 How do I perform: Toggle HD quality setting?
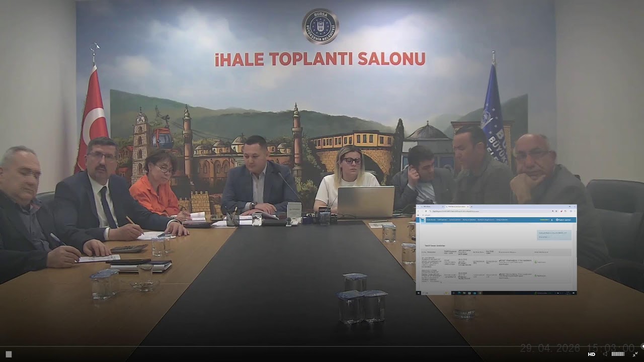592,354
